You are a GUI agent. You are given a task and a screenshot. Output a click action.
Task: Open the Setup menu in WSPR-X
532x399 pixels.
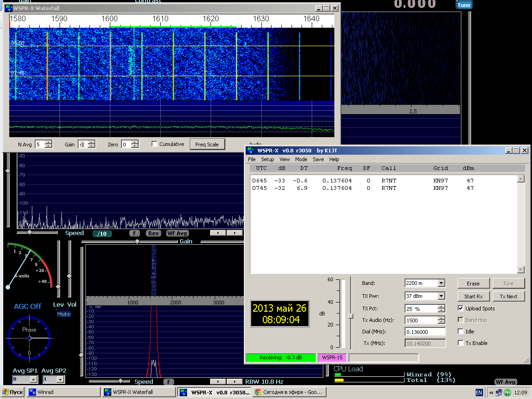[x=267, y=159]
